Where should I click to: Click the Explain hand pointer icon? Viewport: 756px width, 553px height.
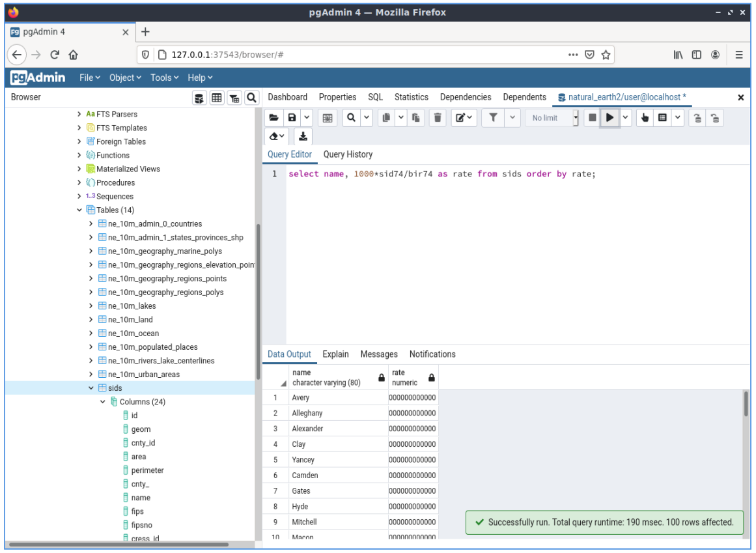click(x=645, y=118)
